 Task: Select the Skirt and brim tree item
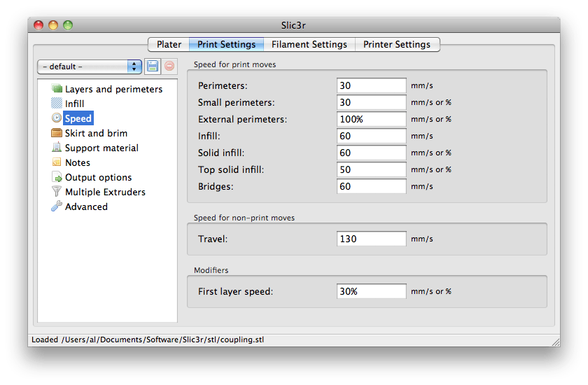click(96, 133)
